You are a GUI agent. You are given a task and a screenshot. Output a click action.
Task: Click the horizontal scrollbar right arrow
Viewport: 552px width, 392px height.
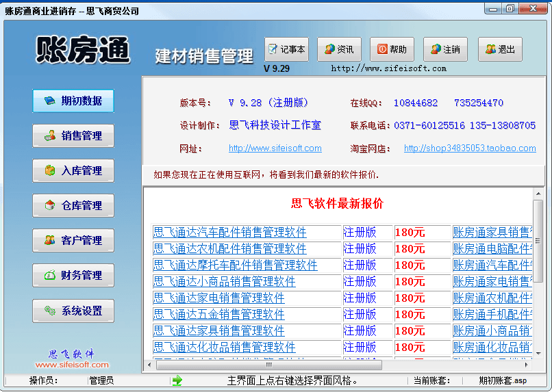527,365
